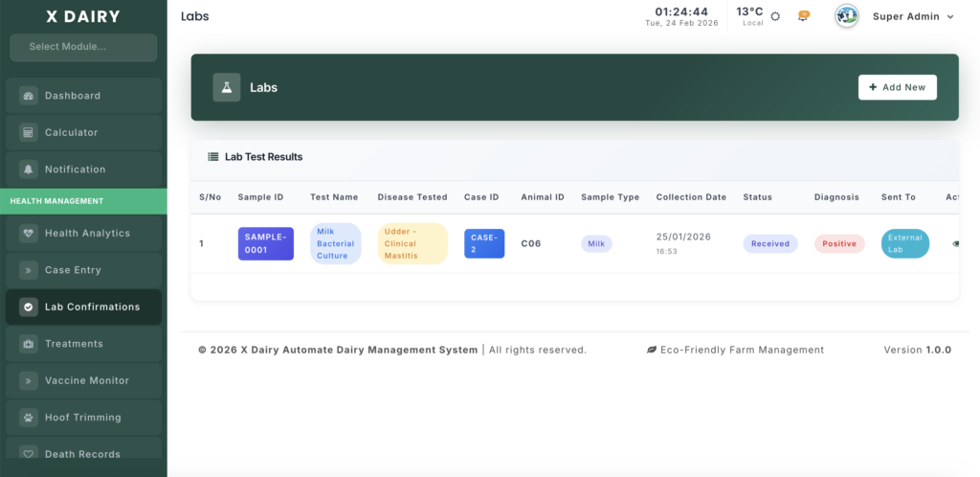
Task: Expand the Super Admin user menu
Action: pos(912,16)
